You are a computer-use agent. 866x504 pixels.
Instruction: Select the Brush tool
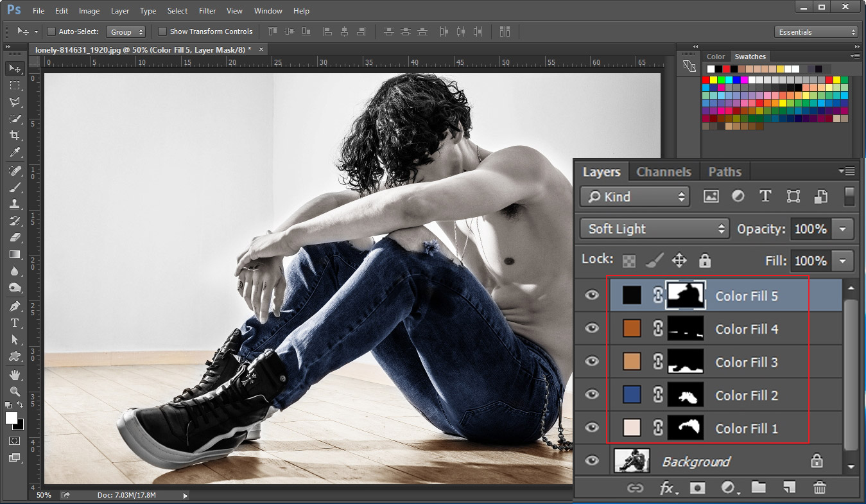pyautogui.click(x=15, y=187)
